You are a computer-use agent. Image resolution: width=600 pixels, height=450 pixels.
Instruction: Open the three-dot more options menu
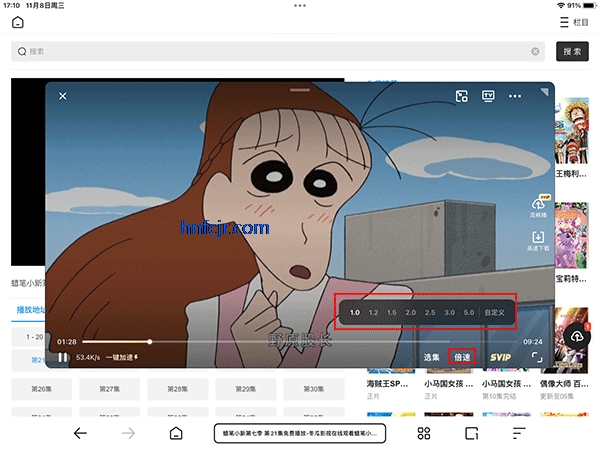tap(516, 96)
